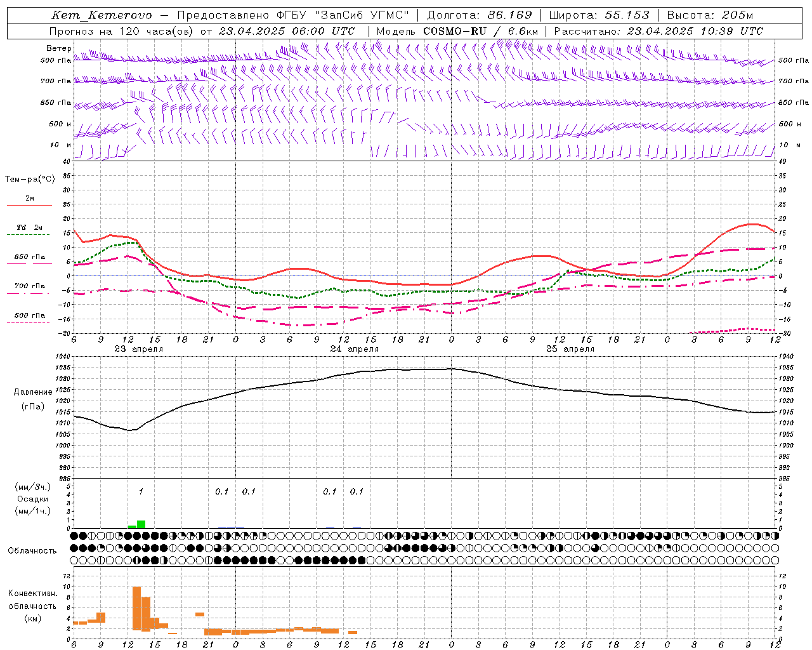Click the 'Рассчитано: 23.04.2025 10:39 UTC' text
The width and height of the screenshot is (812, 650).
[x=658, y=31]
